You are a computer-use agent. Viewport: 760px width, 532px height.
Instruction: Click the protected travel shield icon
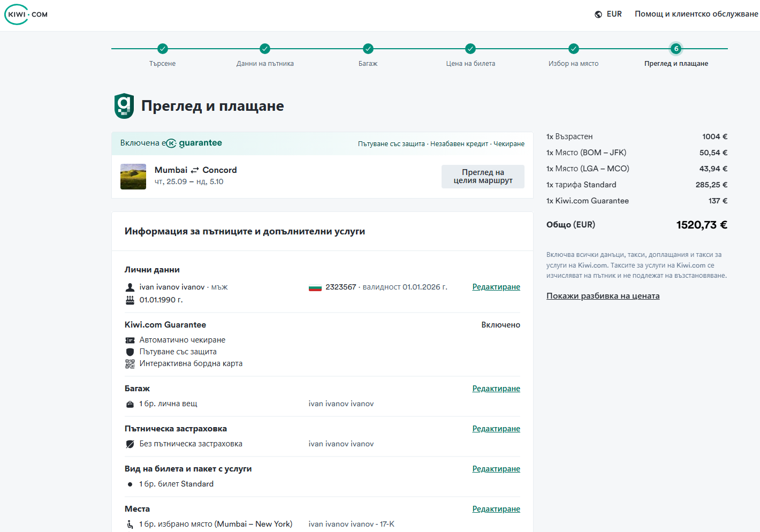tap(130, 352)
